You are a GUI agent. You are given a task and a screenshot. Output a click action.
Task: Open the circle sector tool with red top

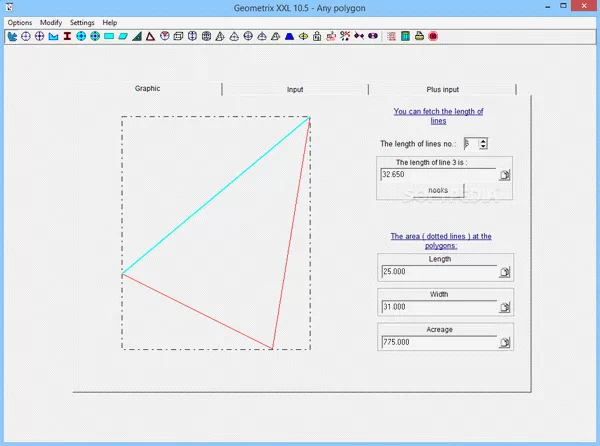pyautogui.click(x=165, y=36)
